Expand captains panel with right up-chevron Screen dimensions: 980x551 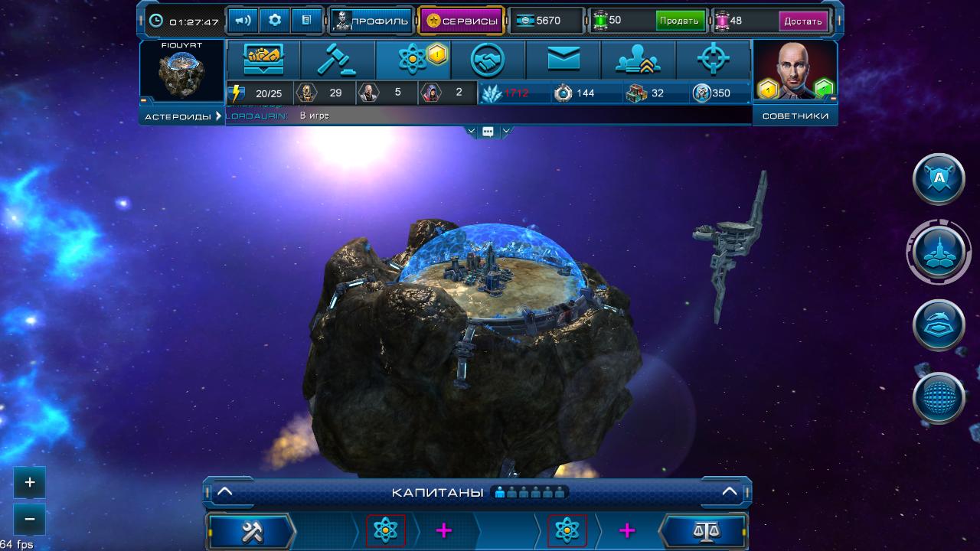coord(730,492)
